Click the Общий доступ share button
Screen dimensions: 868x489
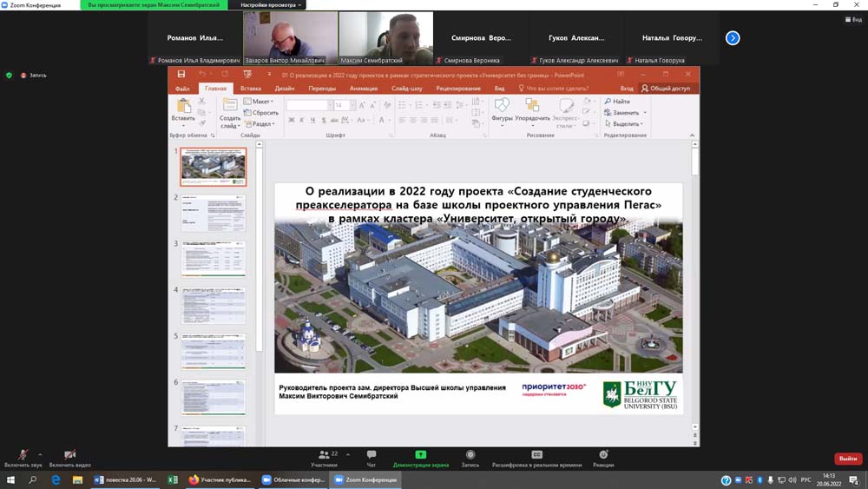click(x=666, y=89)
